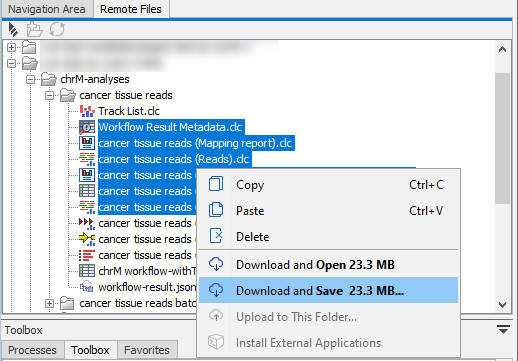Open the Toolbox panel options dropdown
The image size is (518, 361).
[x=503, y=330]
